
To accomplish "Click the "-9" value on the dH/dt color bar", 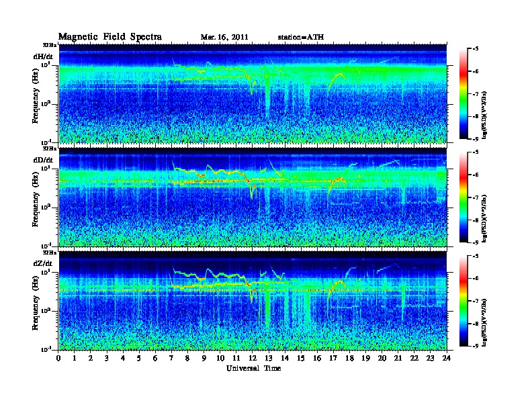I will 476,139.
